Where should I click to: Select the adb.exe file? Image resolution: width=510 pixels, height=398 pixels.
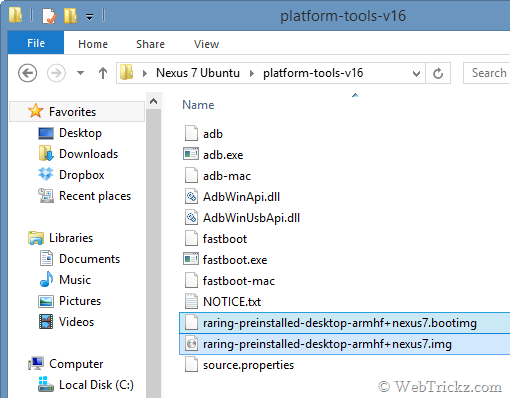[x=223, y=155]
